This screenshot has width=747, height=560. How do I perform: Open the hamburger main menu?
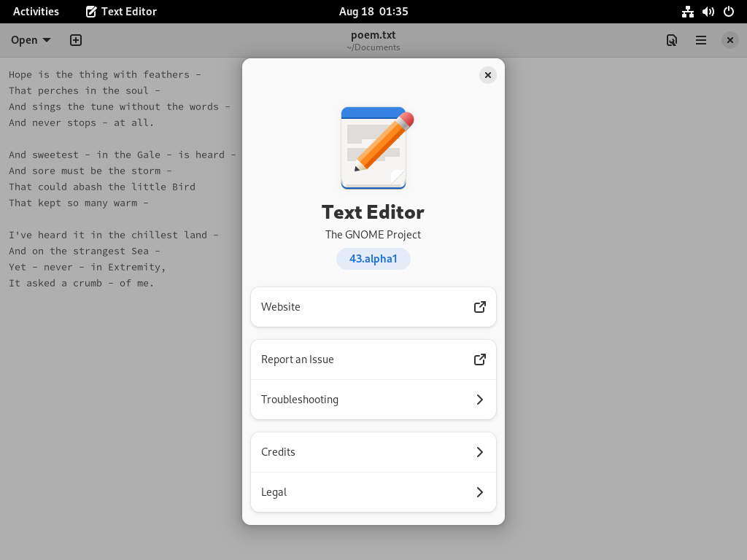[701, 40]
